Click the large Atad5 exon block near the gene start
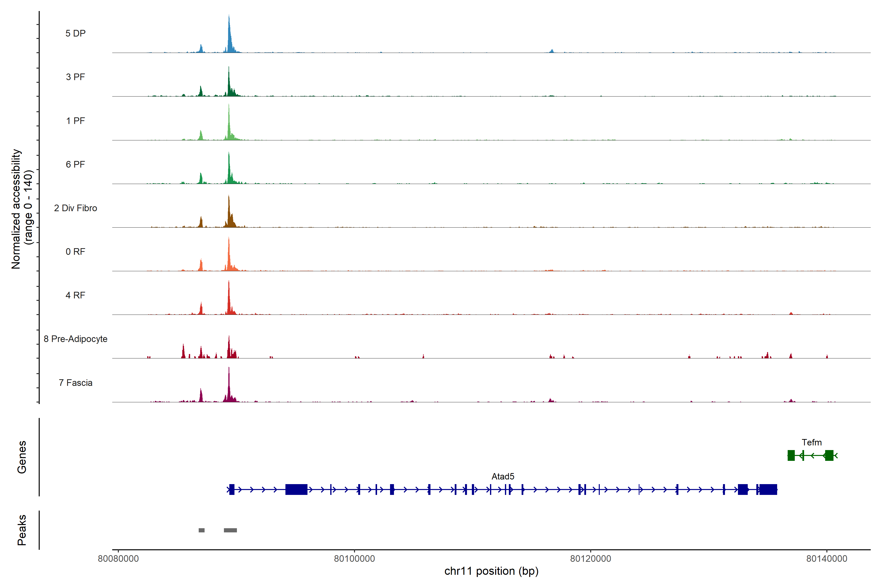 (x=296, y=489)
